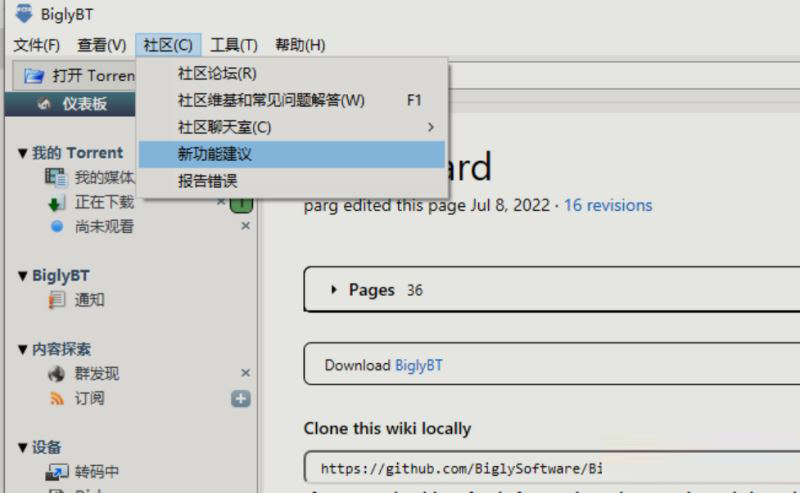
Task: Click the BiglyBT app logo icon
Action: [23, 13]
